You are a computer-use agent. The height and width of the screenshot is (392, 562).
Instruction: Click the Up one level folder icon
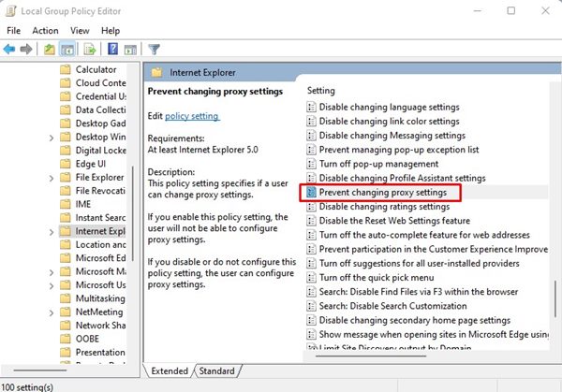point(49,49)
